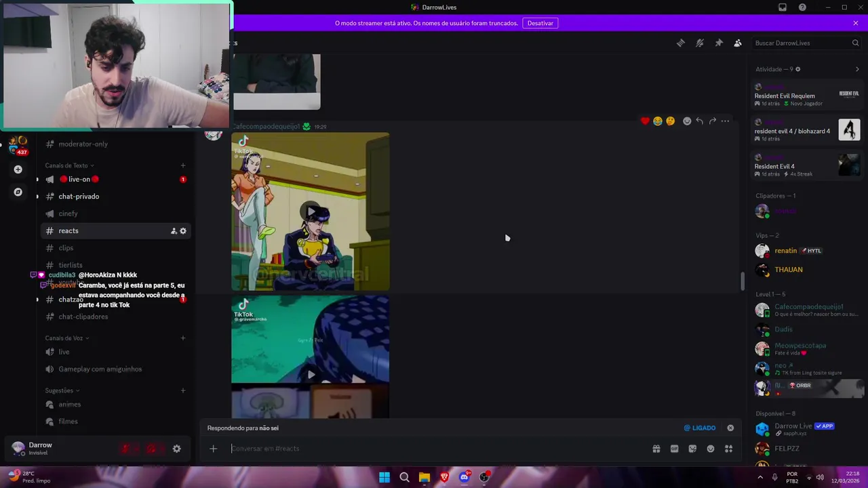Image resolution: width=868 pixels, height=488 pixels.
Task: Click the Desativar streamer mode button
Action: (x=540, y=23)
